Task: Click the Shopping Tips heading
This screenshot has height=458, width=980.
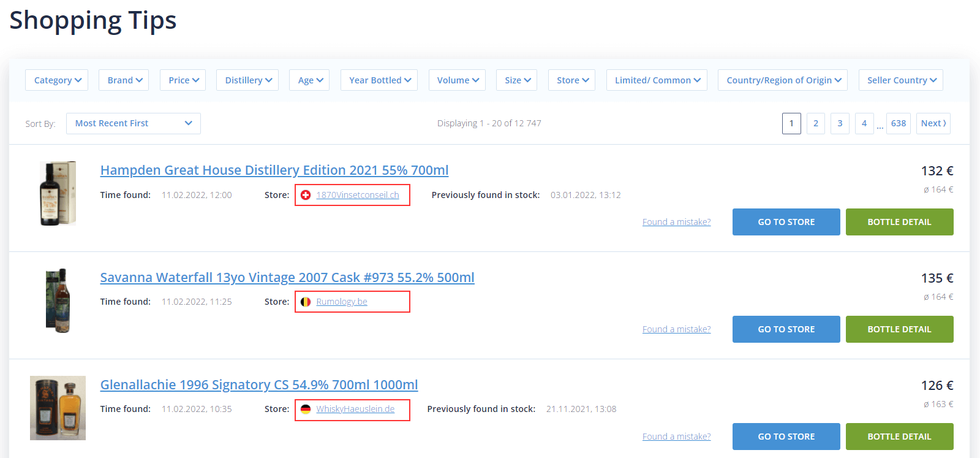Action: pyautogui.click(x=93, y=20)
